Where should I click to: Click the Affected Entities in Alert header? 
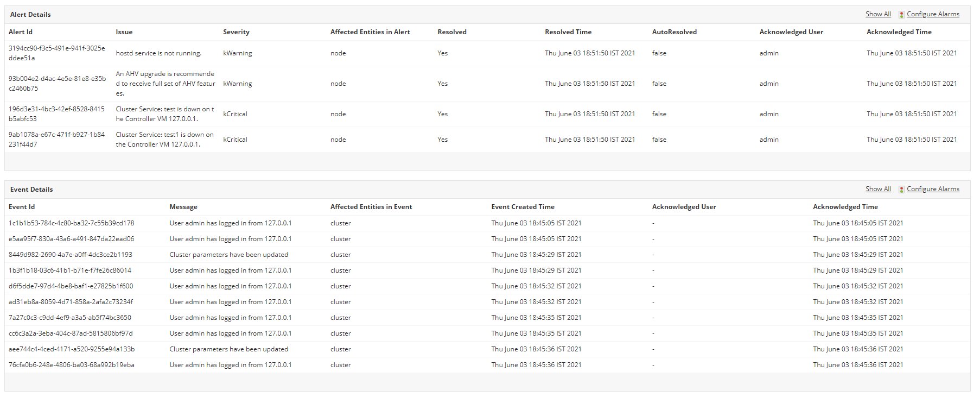[370, 32]
